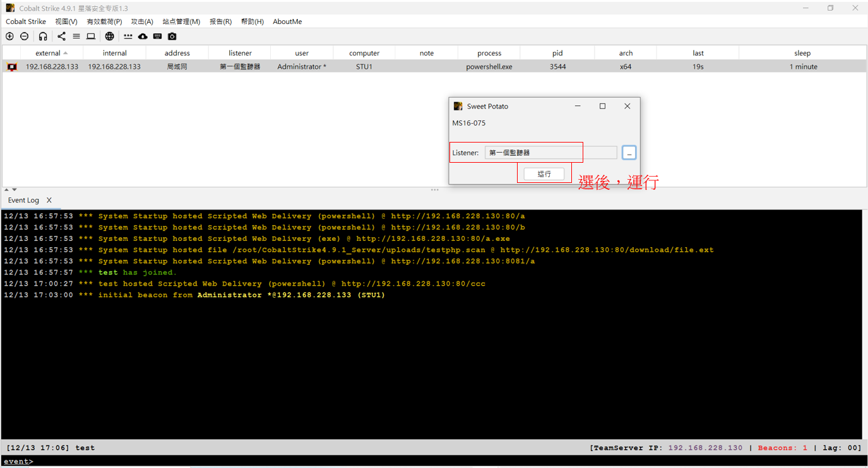
Task: Open the 视图(V) menu
Action: [x=66, y=21]
